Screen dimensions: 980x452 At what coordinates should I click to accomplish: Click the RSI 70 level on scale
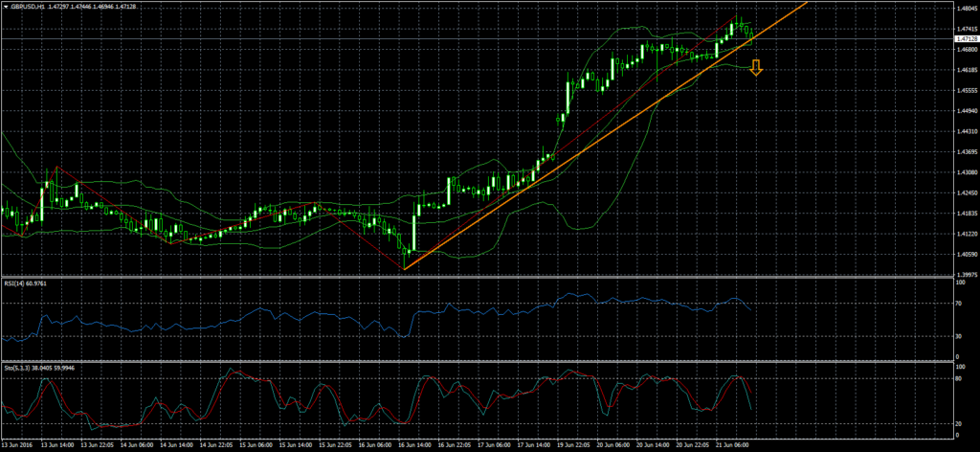[961, 304]
